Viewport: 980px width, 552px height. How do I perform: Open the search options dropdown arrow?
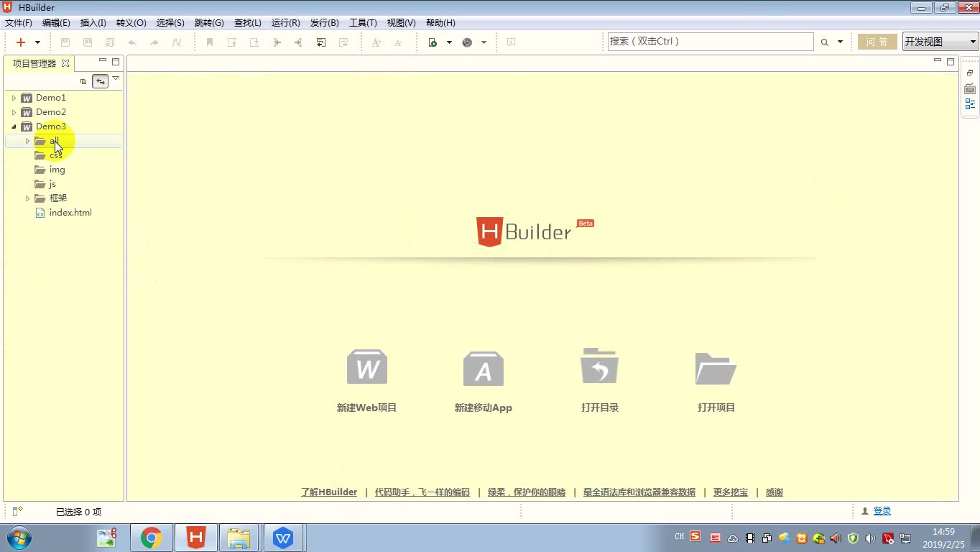click(x=840, y=42)
